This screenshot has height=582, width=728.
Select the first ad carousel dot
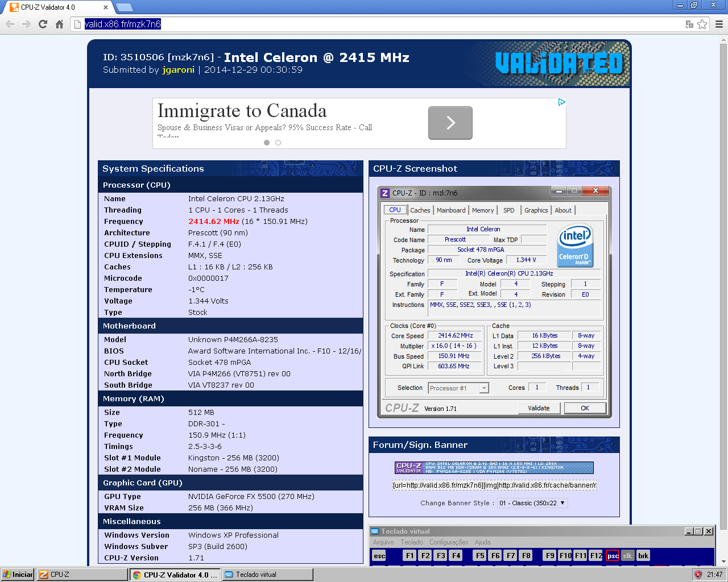click(267, 143)
